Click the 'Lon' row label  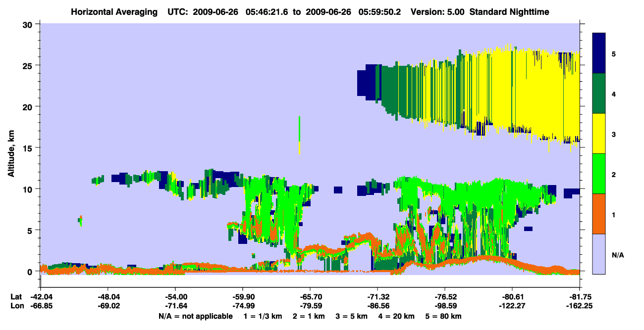click(x=16, y=306)
